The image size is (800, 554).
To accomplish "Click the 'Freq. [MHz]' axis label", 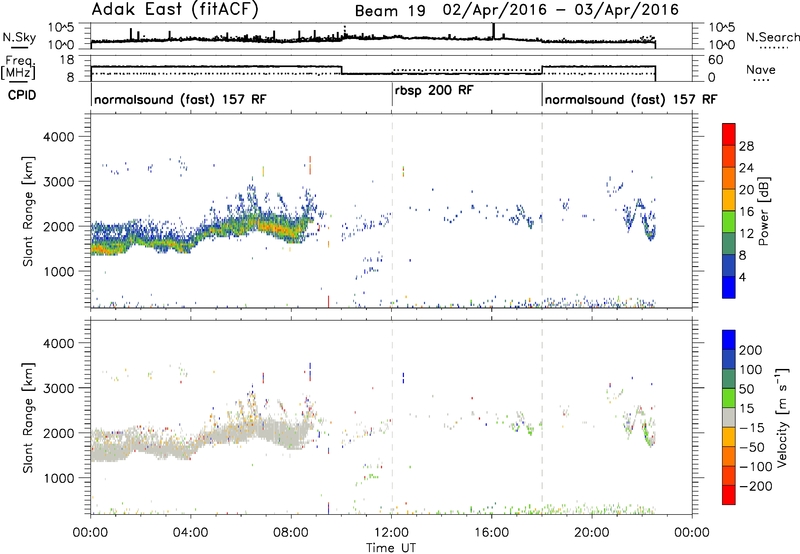I will pos(18,68).
